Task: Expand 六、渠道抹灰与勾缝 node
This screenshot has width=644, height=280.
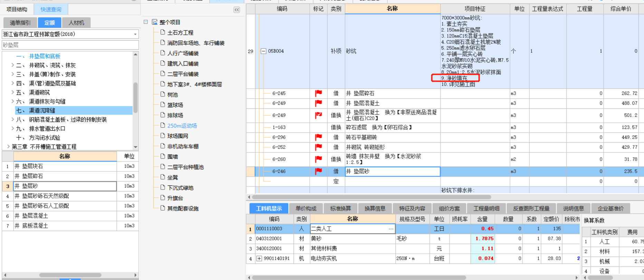Action: [x=12, y=101]
